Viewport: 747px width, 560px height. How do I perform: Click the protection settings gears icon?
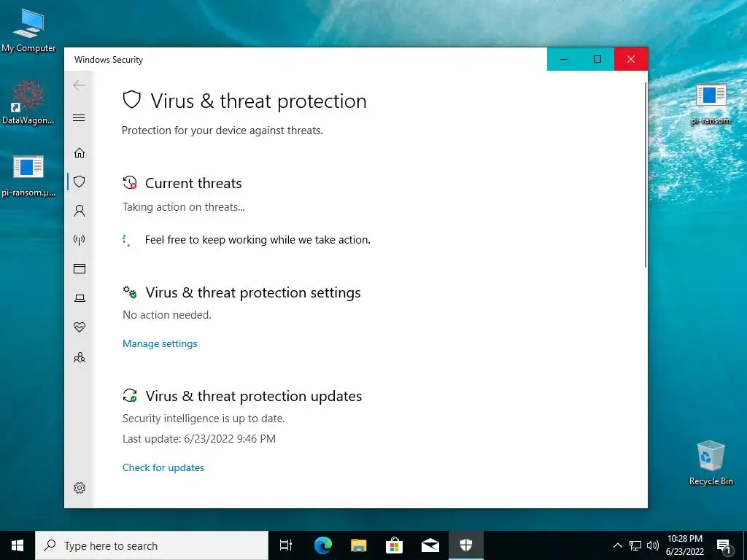[x=130, y=292]
